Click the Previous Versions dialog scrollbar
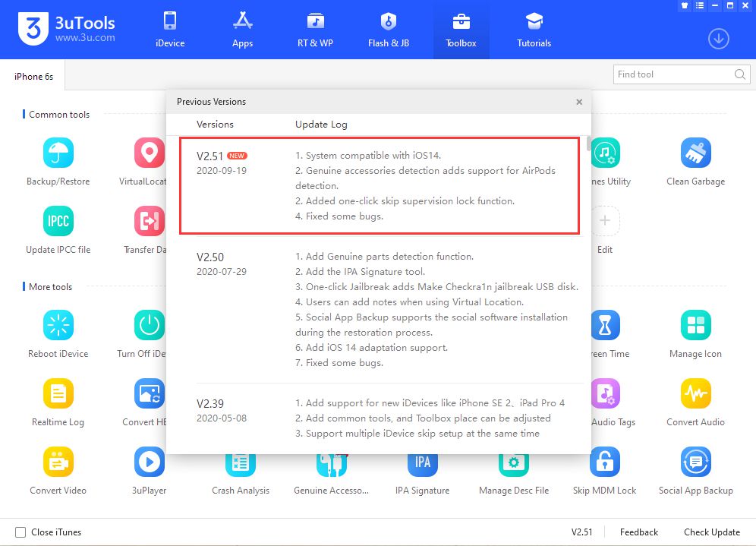Viewport: 756px width, 546px height. coord(588,144)
